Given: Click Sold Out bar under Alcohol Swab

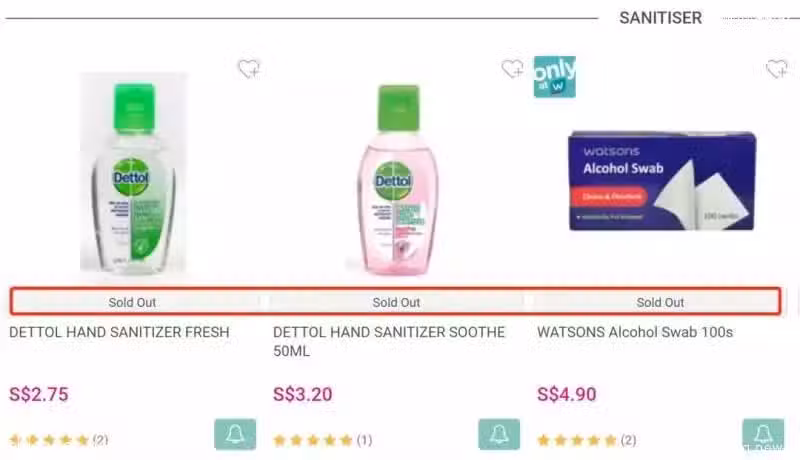Looking at the screenshot, I should [x=660, y=302].
